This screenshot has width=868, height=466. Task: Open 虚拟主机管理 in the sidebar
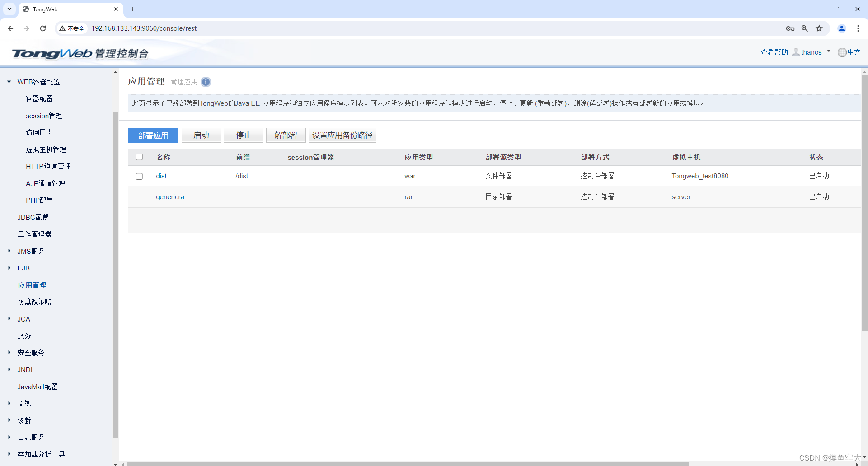coord(46,149)
